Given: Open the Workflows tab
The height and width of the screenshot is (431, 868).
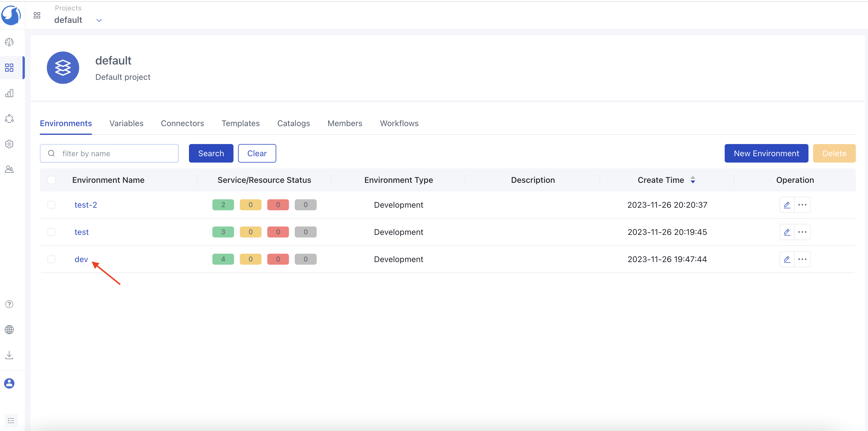Looking at the screenshot, I should (399, 124).
